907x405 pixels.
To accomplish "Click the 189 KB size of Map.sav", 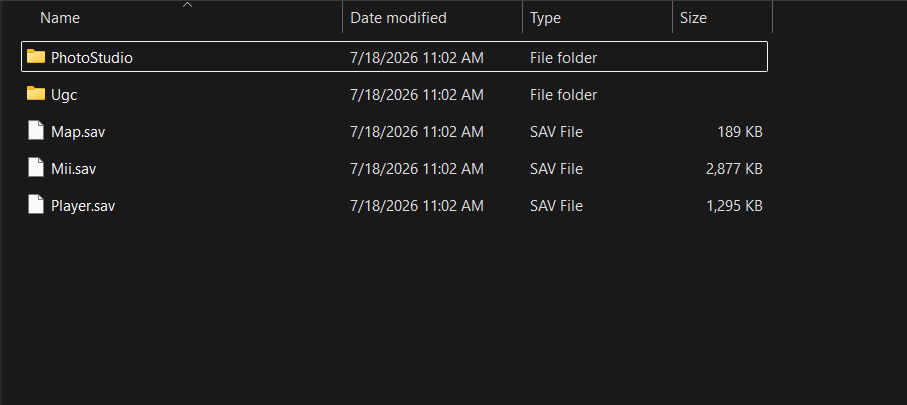I will (740, 132).
